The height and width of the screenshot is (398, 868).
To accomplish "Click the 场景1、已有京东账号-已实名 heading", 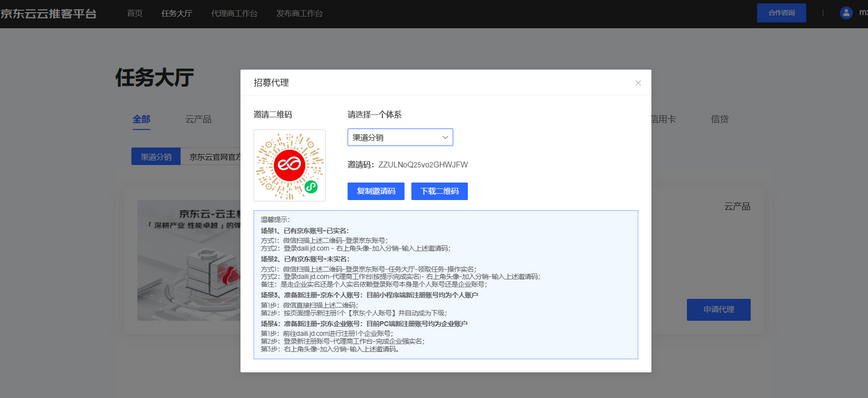I will point(305,230).
